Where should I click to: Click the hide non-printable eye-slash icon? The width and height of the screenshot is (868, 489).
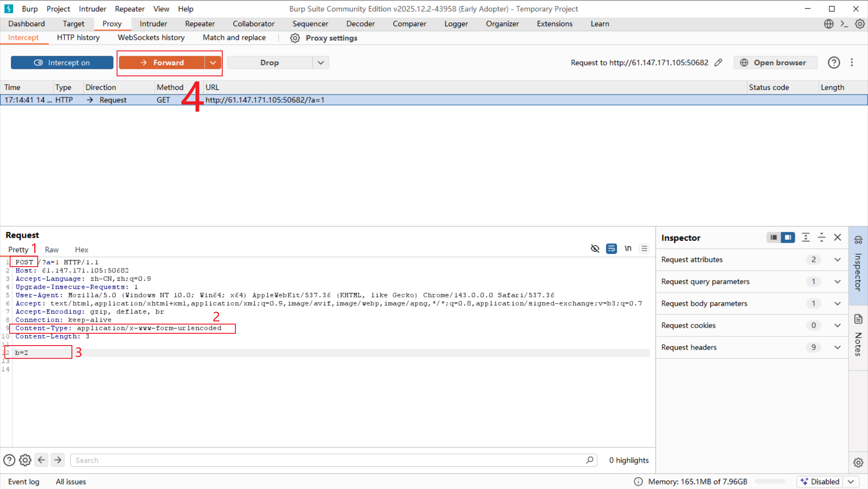(595, 249)
